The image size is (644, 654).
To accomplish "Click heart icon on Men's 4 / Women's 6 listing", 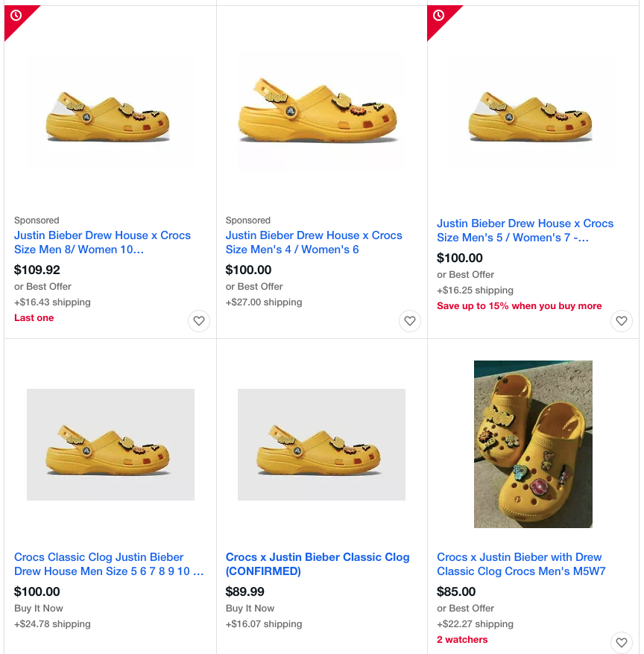I will point(409,321).
